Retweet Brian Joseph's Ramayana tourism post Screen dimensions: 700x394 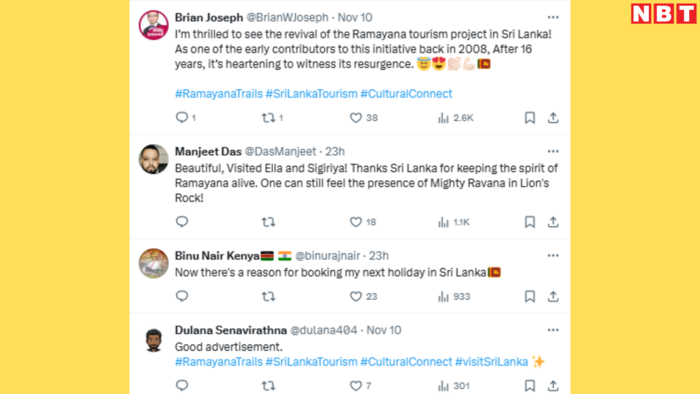pyautogui.click(x=268, y=118)
